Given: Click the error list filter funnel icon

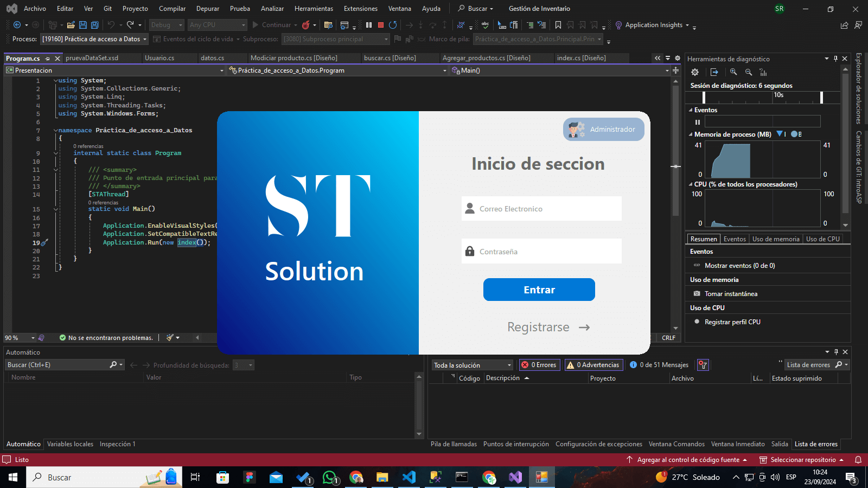Looking at the screenshot, I should [x=703, y=365].
